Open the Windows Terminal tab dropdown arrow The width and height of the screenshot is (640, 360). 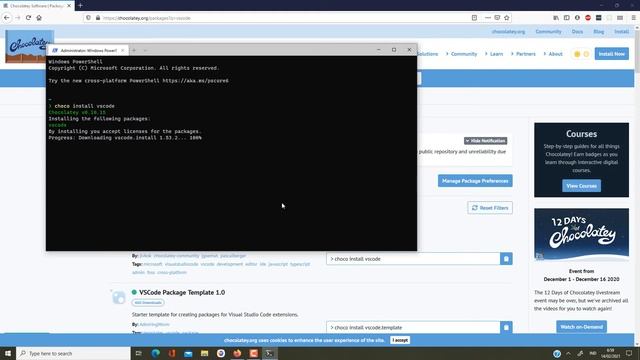click(145, 50)
